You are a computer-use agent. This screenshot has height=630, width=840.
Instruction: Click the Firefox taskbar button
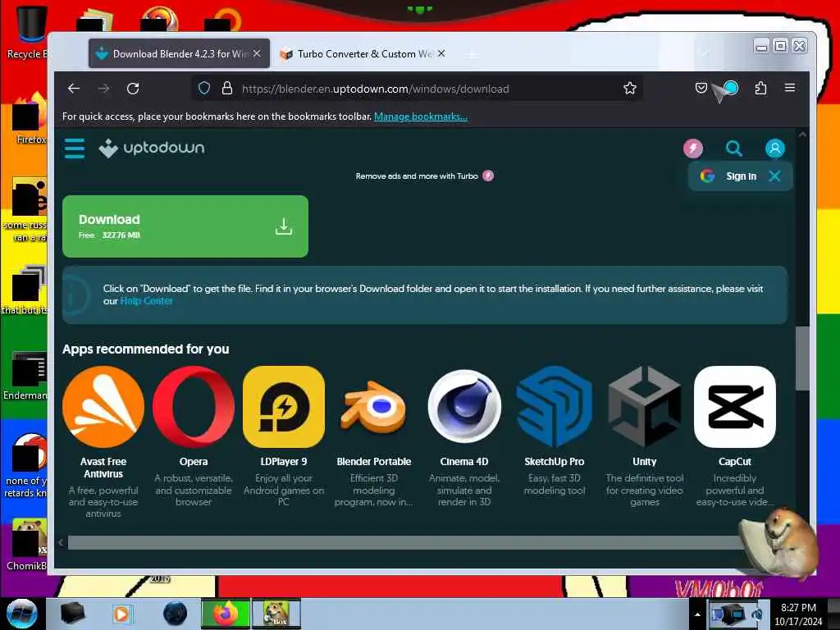pyautogui.click(x=226, y=614)
